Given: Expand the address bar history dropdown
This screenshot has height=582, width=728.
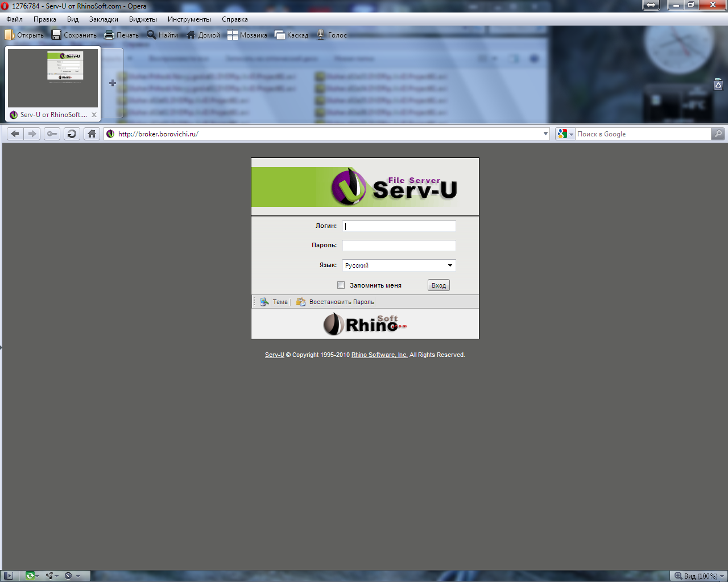Looking at the screenshot, I should (545, 134).
